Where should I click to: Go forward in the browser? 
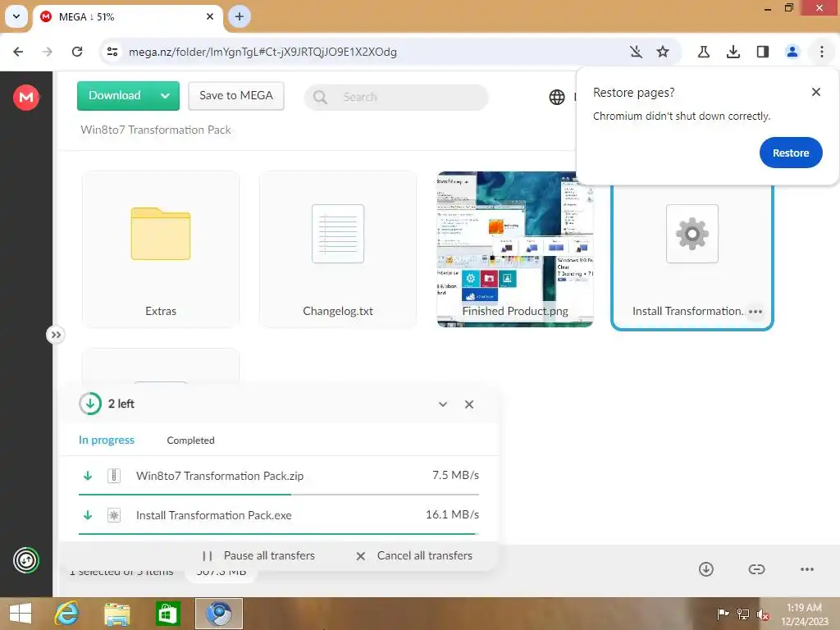(48, 52)
